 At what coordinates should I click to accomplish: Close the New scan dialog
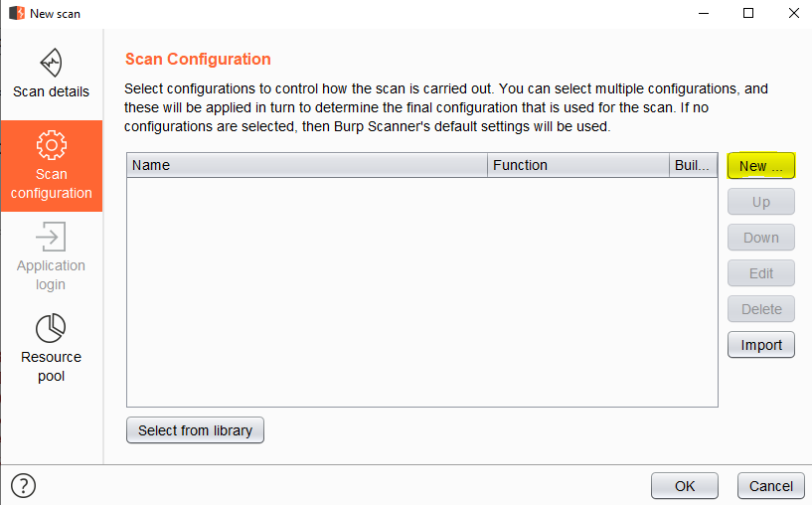tap(792, 14)
